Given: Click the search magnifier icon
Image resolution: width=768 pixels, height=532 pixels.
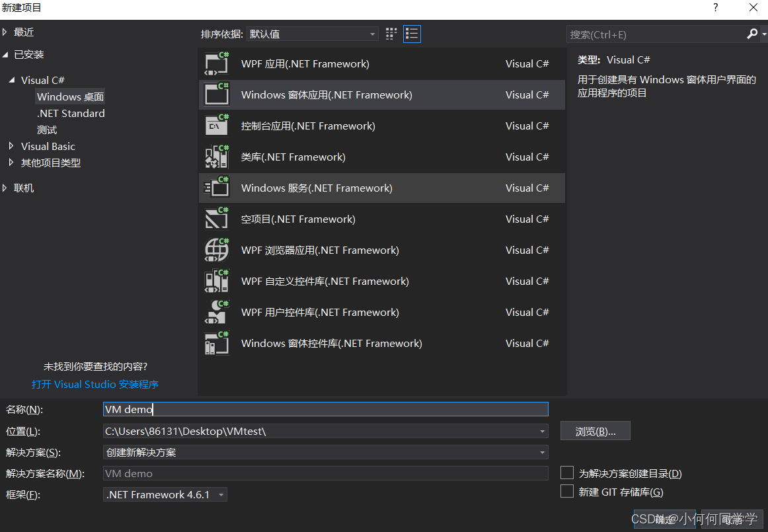Looking at the screenshot, I should click(x=752, y=34).
